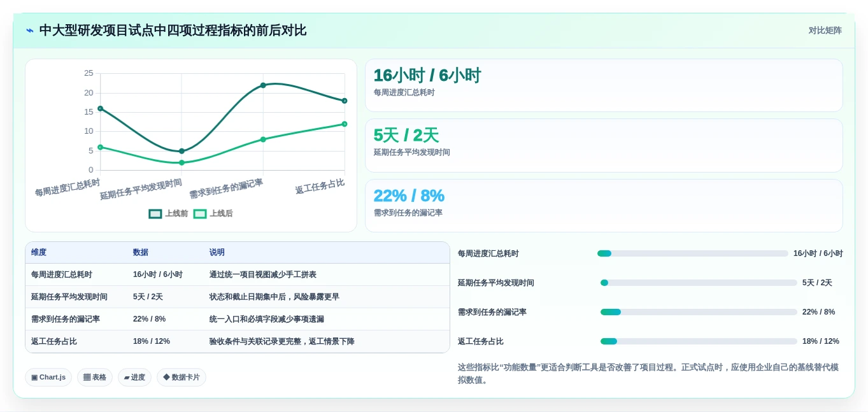This screenshot has width=868, height=412.
Task: Toggle the 上线前 legend swatch
Action: [155, 214]
